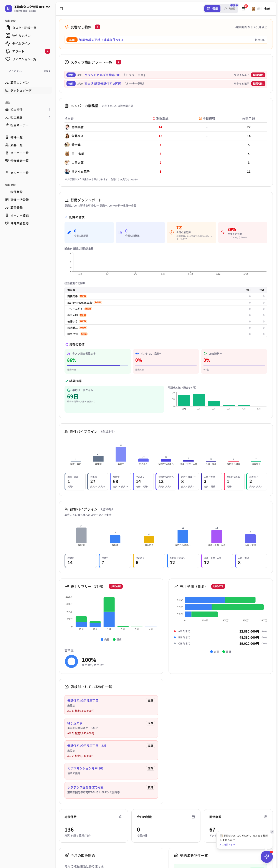Open the メンバー一覧 person icon
The height and width of the screenshot is (868, 278).
click(x=7, y=173)
